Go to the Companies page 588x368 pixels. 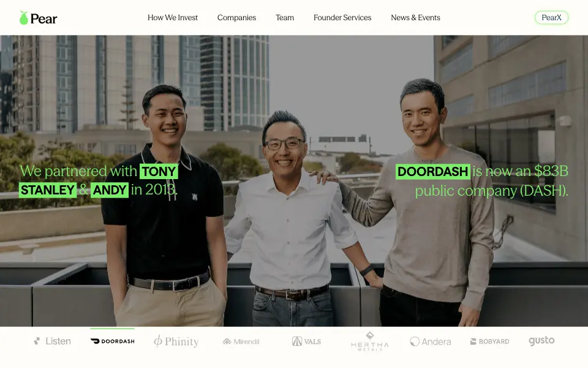coord(236,18)
